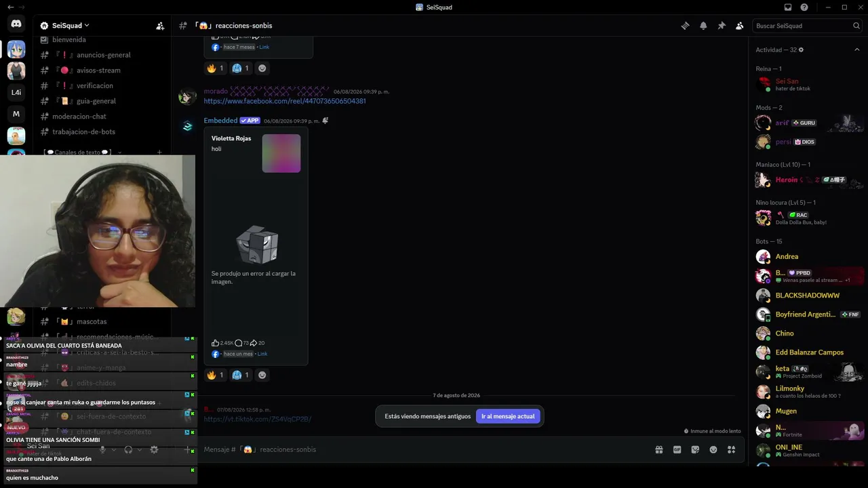Open microphone input options arrow
The image size is (868, 488).
tap(113, 449)
